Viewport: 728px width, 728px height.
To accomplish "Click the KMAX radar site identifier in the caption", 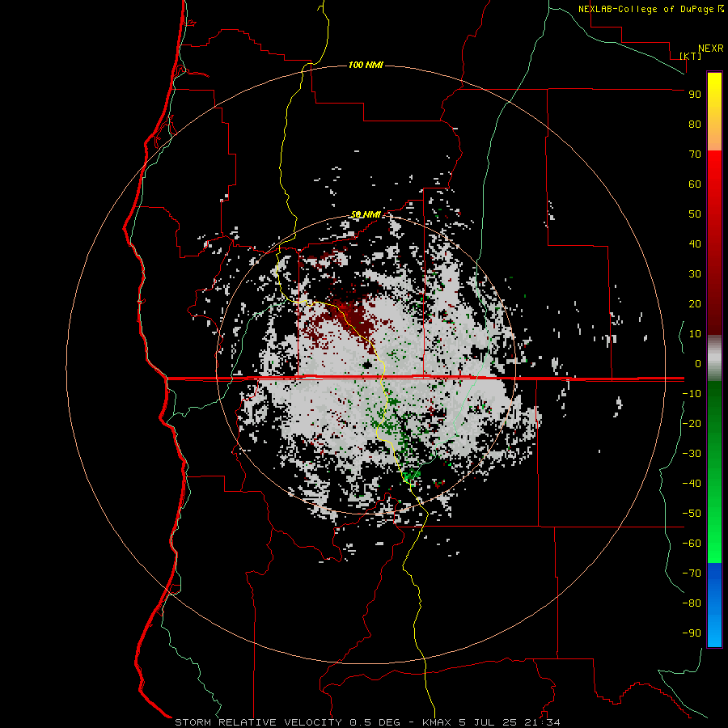I will point(437,722).
